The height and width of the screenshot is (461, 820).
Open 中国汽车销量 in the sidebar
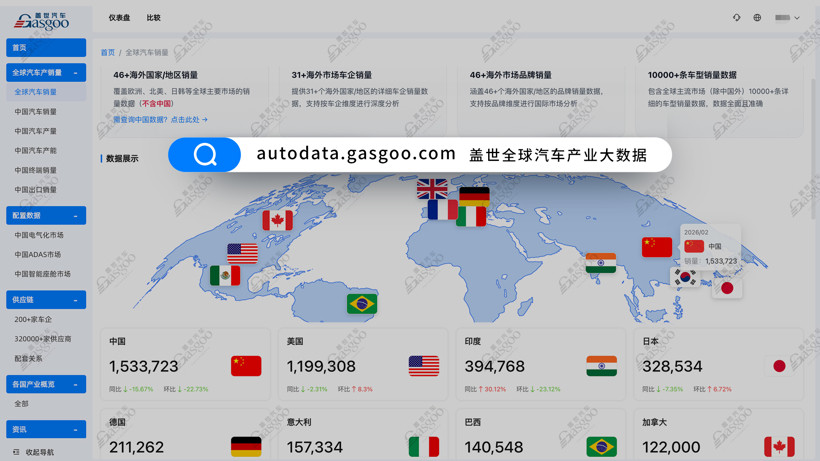coord(36,112)
